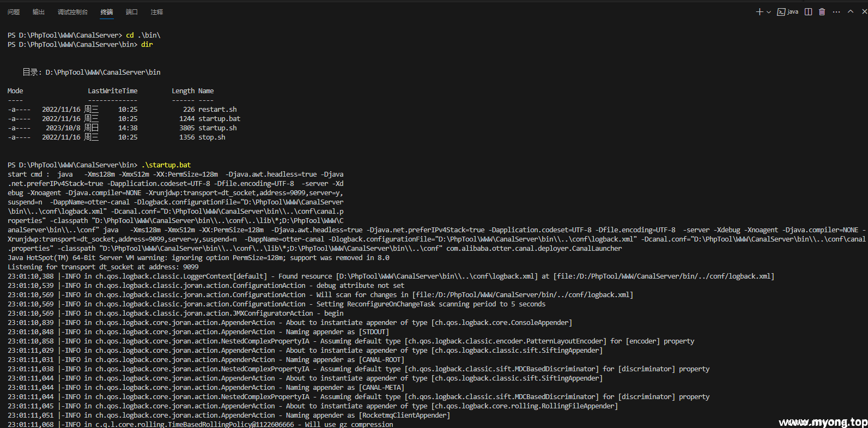Image resolution: width=868 pixels, height=428 pixels.
Task: Create a new terminal with plus icon
Action: click(x=760, y=11)
